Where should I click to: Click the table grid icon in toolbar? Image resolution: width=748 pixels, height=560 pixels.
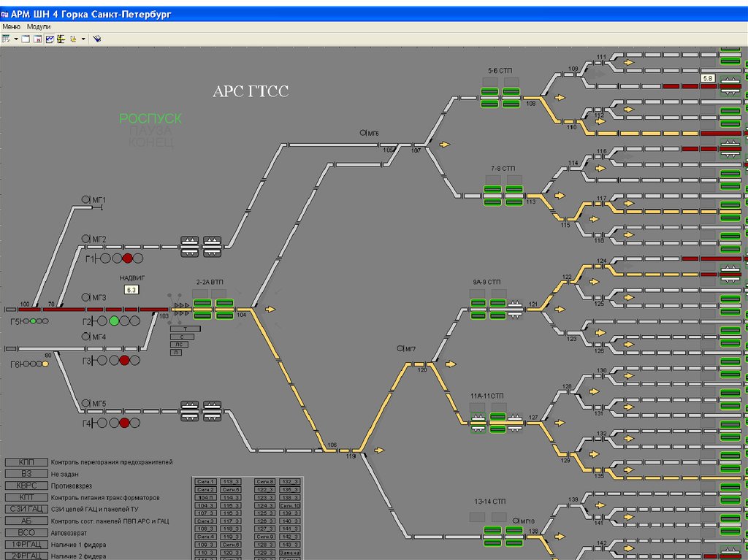pos(6,39)
